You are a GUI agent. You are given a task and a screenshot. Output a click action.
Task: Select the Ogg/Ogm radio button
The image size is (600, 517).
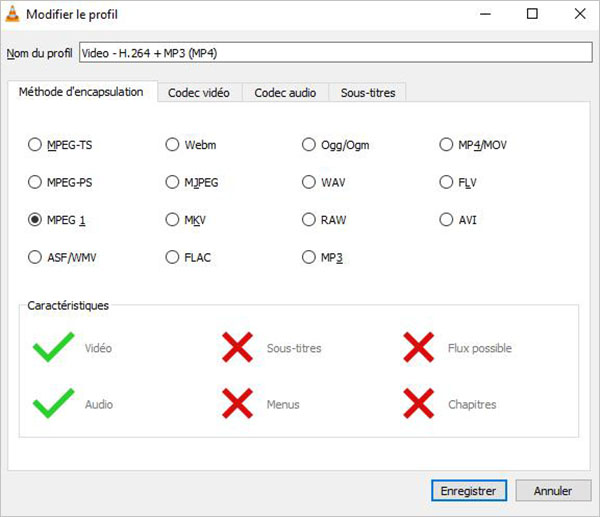[x=309, y=145]
